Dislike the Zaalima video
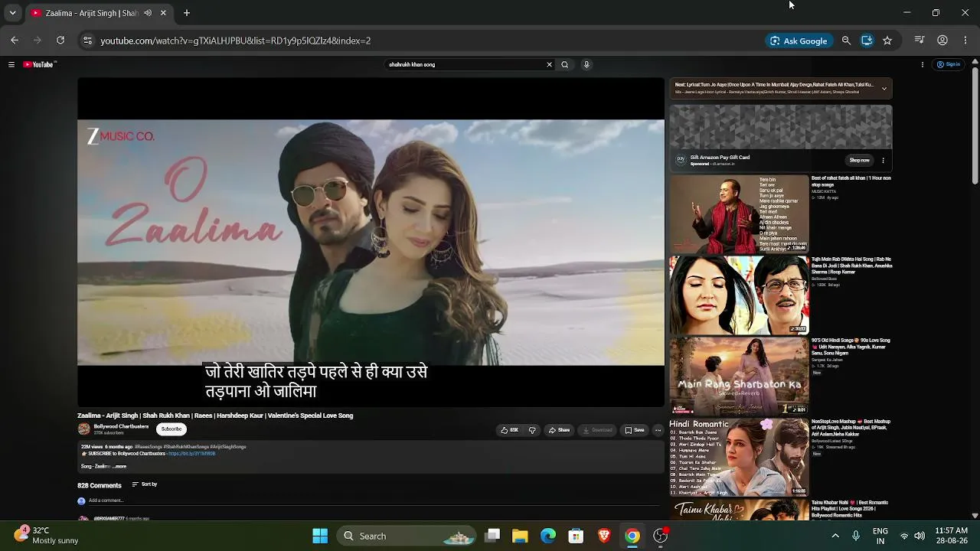Image resolution: width=980 pixels, height=551 pixels. tap(532, 430)
